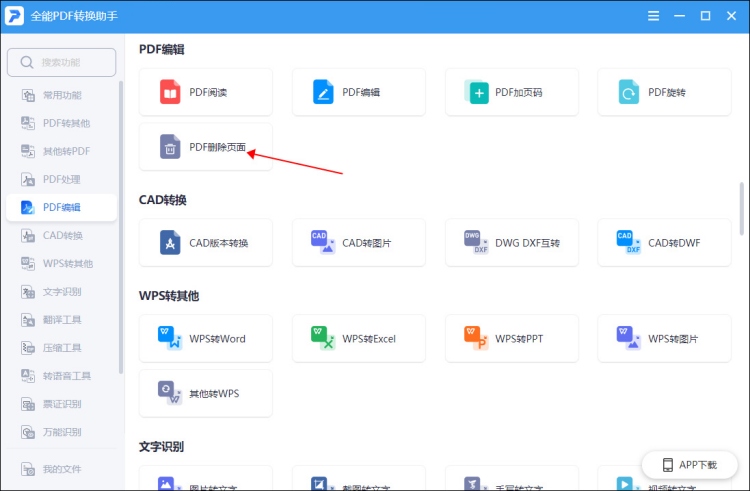
Task: Focus the 搜索功能 search field
Action: [61, 62]
